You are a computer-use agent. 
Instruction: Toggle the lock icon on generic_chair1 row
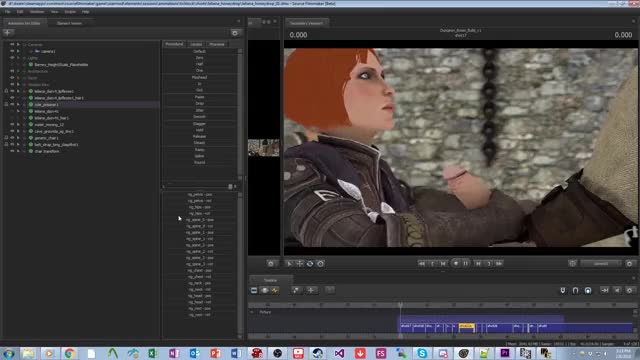(x=6, y=138)
